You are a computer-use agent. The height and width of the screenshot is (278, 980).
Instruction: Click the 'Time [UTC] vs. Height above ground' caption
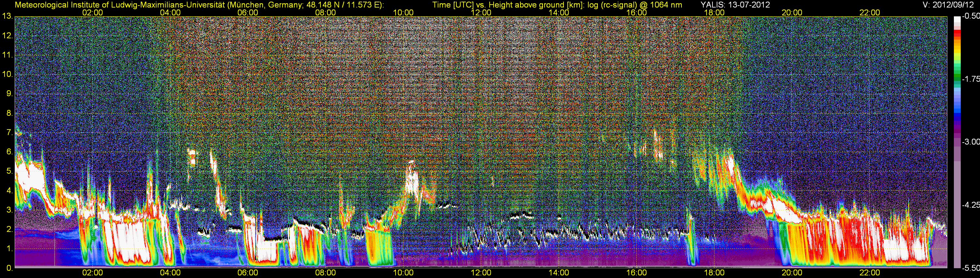coord(557,5)
